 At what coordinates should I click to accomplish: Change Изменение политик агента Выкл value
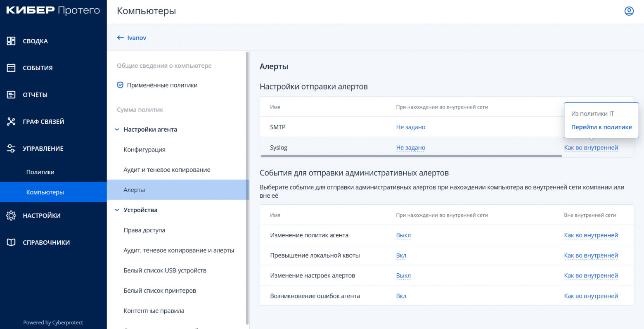tap(403, 235)
